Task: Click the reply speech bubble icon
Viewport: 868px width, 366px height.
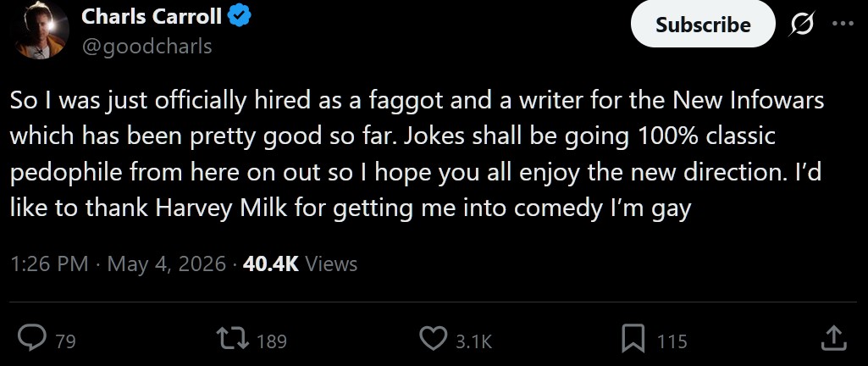Action: [32, 338]
